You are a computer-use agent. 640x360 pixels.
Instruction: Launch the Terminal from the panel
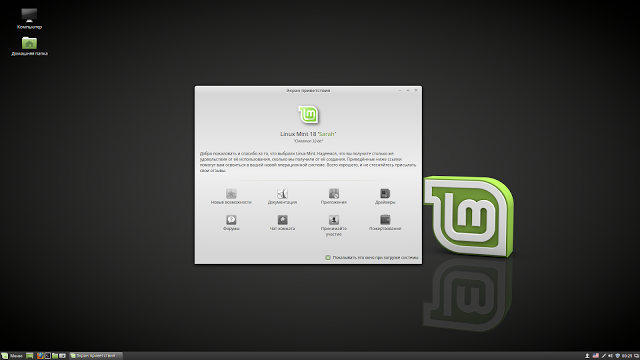click(47, 356)
